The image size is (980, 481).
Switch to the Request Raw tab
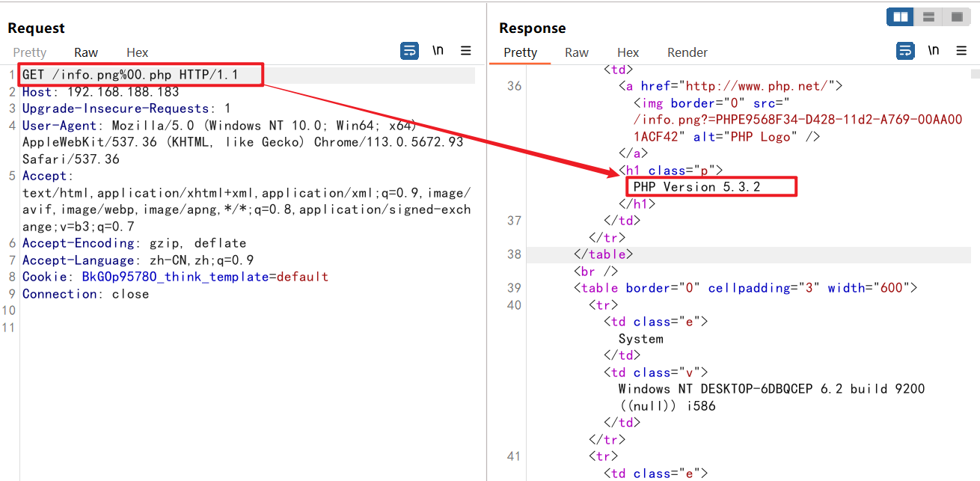pos(86,52)
